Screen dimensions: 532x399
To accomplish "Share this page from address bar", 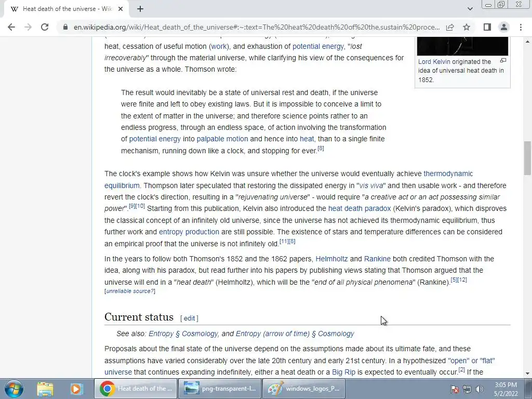I will tap(450, 27).
